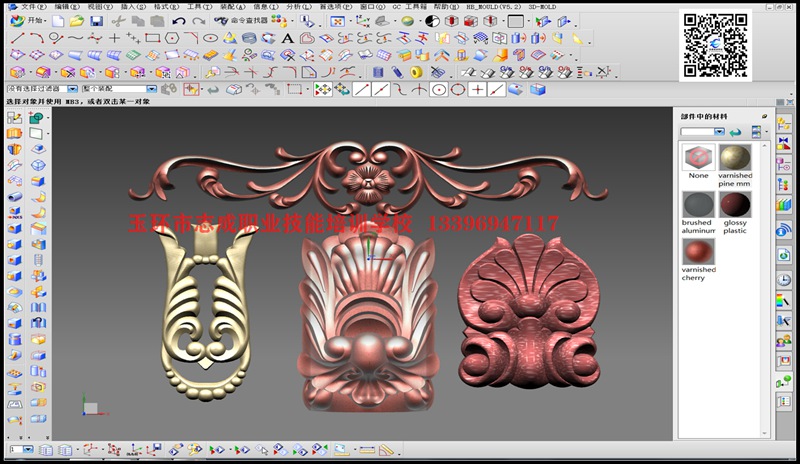Create a new file with blank page icon

58,21
